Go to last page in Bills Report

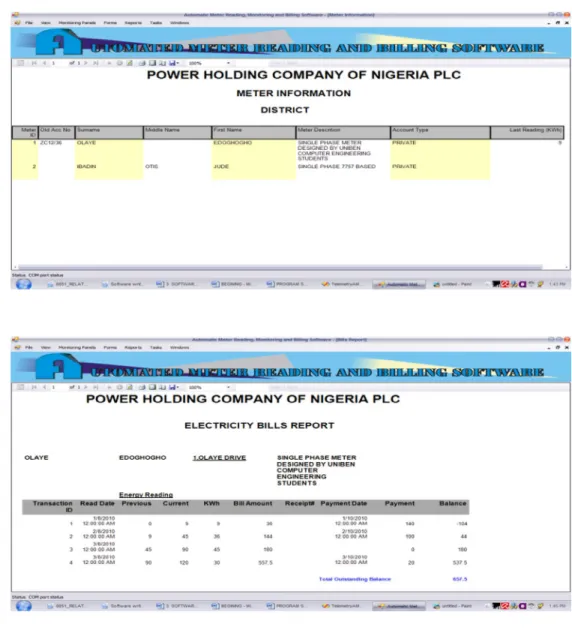pos(96,388)
